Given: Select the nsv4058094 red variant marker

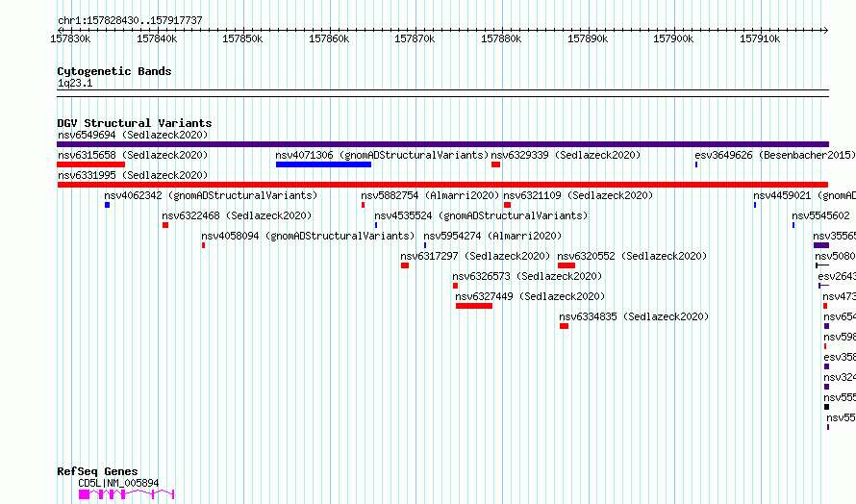Looking at the screenshot, I should [204, 245].
